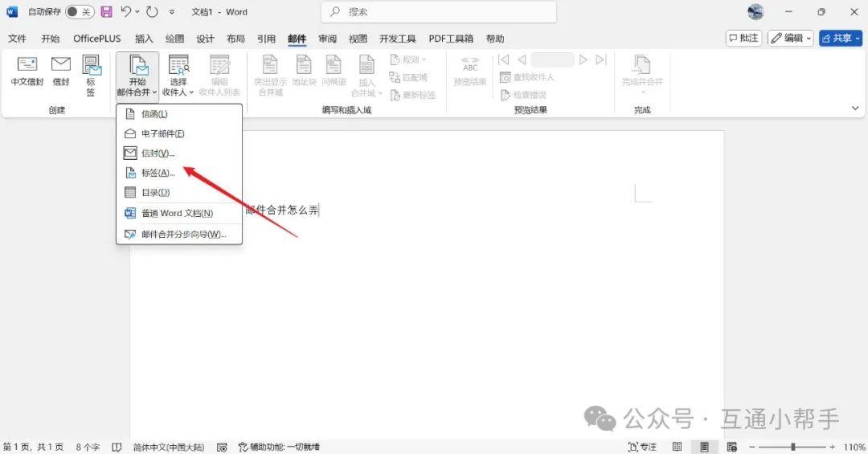Click the 查找收件人 button

point(526,77)
